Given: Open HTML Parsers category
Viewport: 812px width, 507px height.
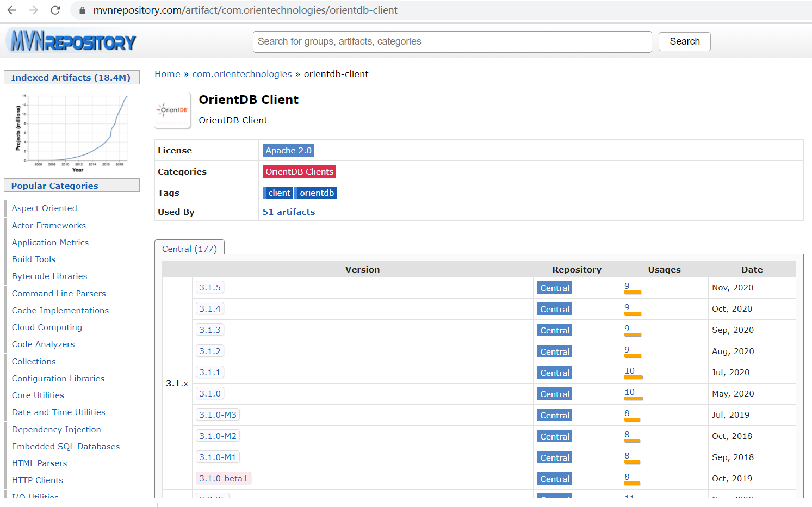Looking at the screenshot, I should [x=40, y=463].
